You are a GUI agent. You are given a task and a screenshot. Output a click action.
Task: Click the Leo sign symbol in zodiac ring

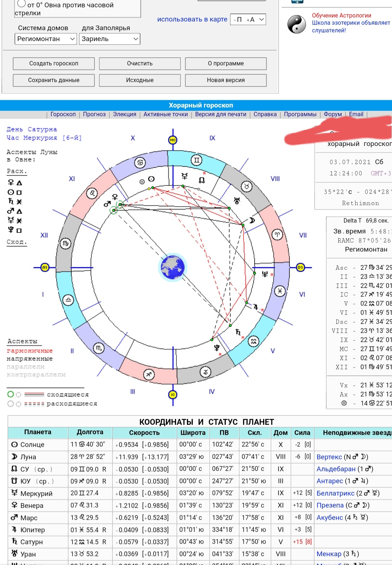point(92,193)
